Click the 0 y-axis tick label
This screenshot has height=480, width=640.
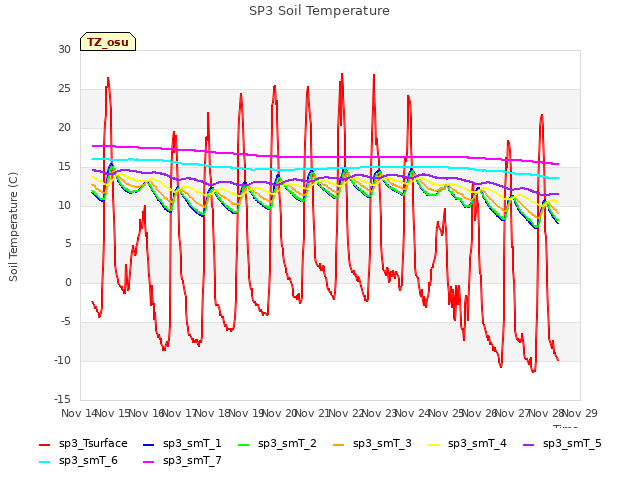click(68, 282)
